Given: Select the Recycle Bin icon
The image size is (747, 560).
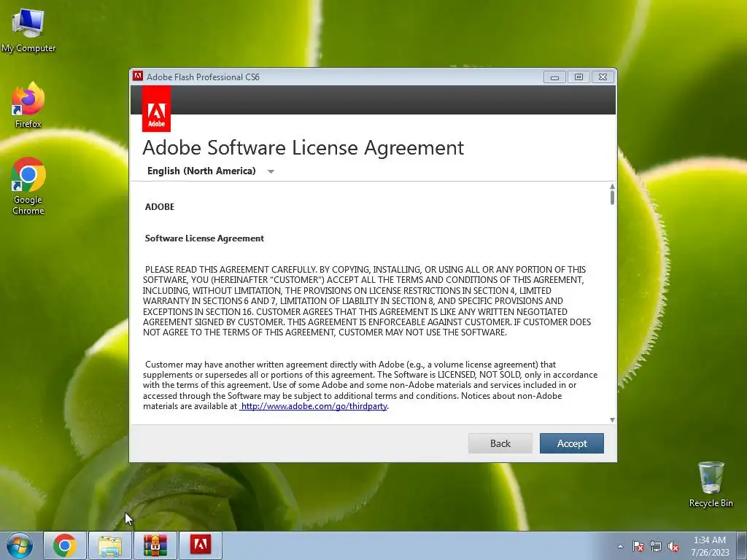Looking at the screenshot, I should pyautogui.click(x=711, y=484).
